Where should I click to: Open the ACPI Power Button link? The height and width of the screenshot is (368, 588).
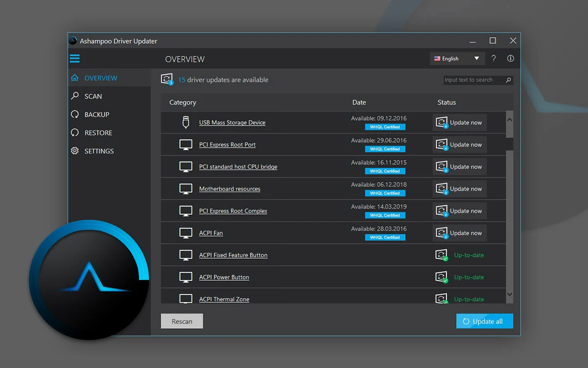tap(224, 277)
